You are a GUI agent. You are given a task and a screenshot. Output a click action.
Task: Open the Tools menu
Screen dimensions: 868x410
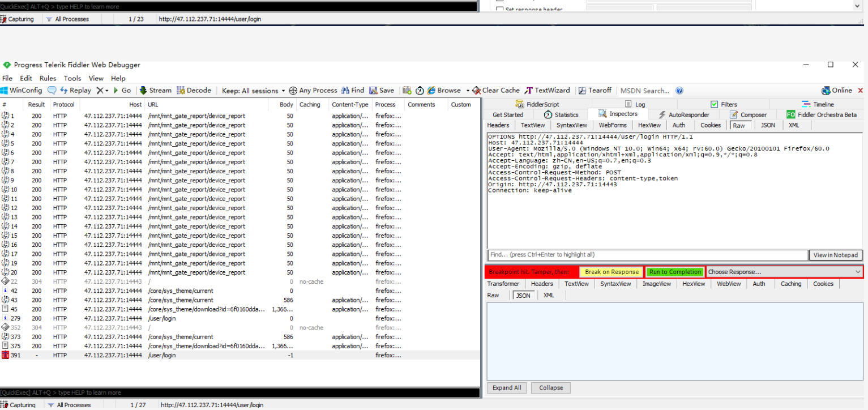(72, 78)
